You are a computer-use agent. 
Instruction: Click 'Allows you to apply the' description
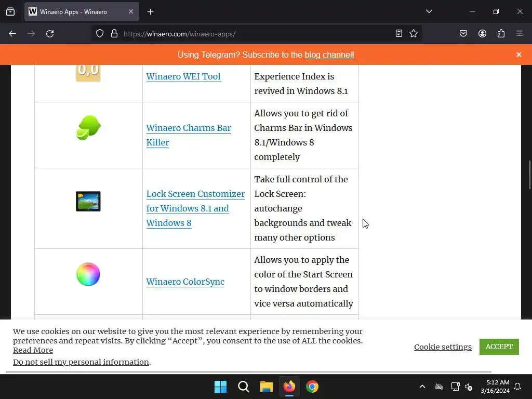point(303,282)
